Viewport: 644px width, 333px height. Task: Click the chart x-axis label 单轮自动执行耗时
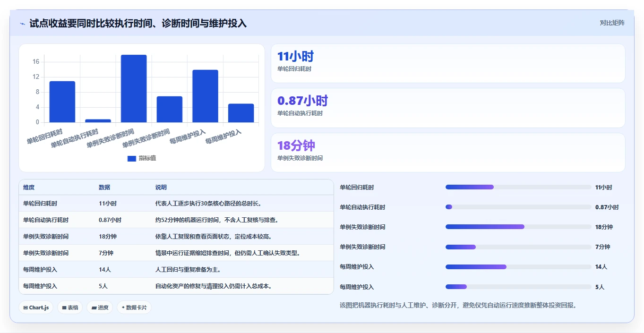pos(75,138)
